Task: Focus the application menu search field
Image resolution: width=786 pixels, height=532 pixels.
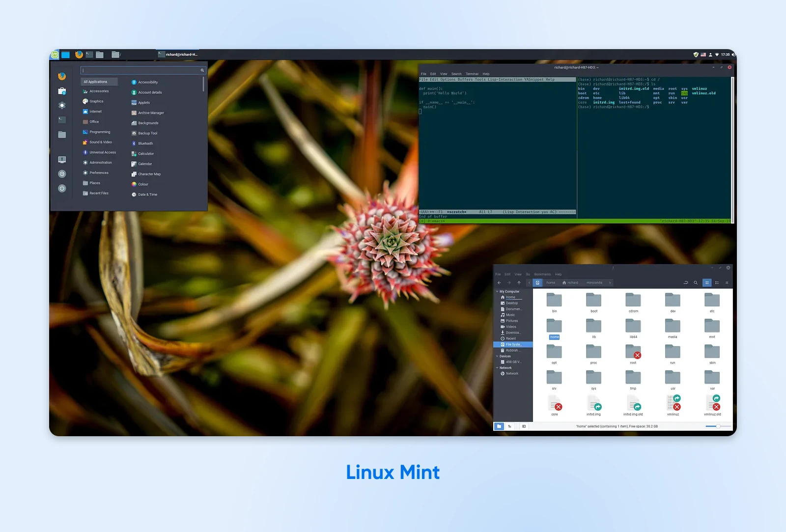Action: [x=142, y=71]
